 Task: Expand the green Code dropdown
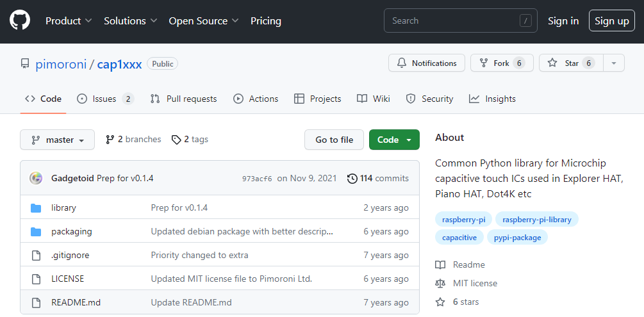click(394, 140)
